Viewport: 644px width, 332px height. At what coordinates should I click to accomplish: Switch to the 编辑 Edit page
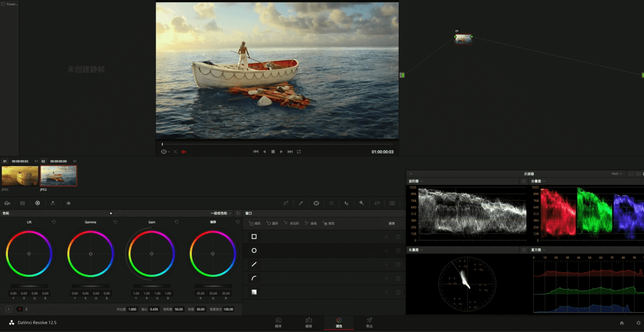pos(308,323)
